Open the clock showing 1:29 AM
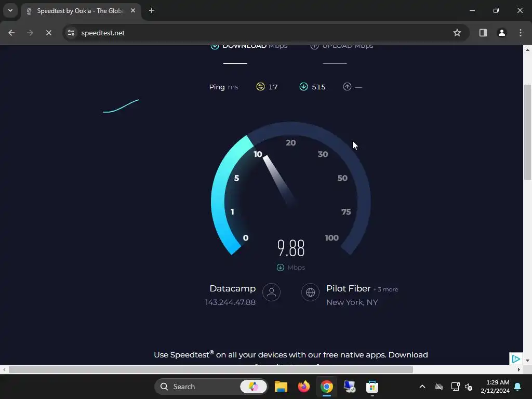The image size is (532, 399). click(x=495, y=387)
